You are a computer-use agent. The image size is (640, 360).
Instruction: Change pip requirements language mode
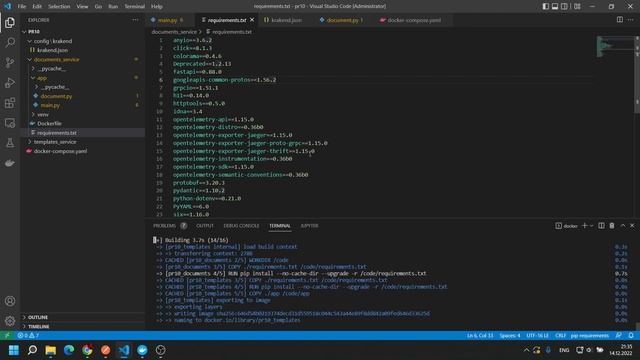590,336
